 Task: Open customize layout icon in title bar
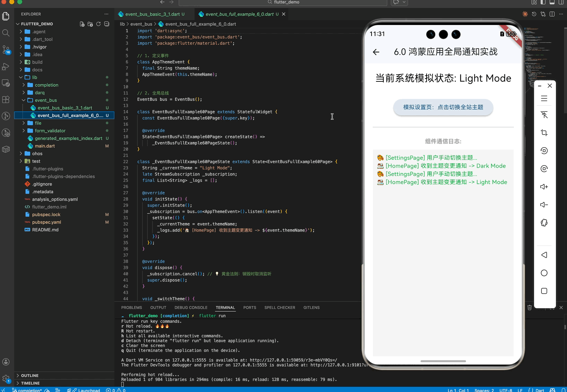[534, 2]
